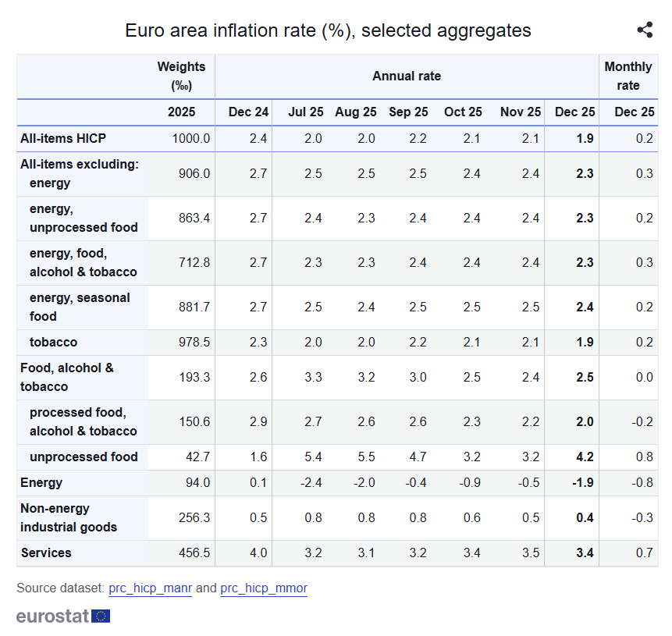Click the Services Dec 24 value 4.0
Viewport: 672px width, 636px height.
[x=258, y=553]
